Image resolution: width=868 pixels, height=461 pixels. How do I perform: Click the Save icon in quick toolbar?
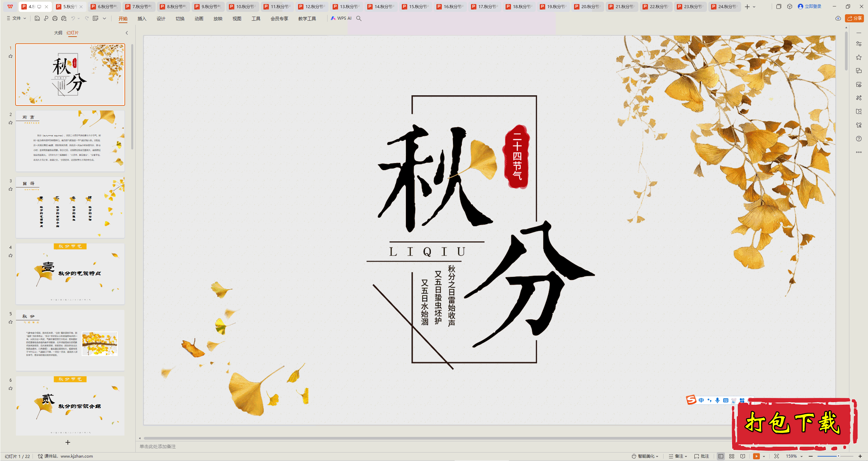coord(37,18)
